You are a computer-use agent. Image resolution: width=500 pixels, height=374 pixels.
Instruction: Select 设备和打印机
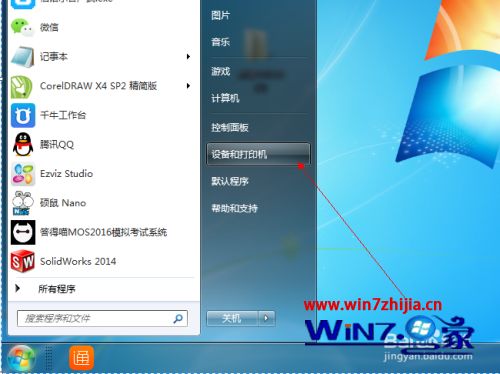tap(258, 154)
